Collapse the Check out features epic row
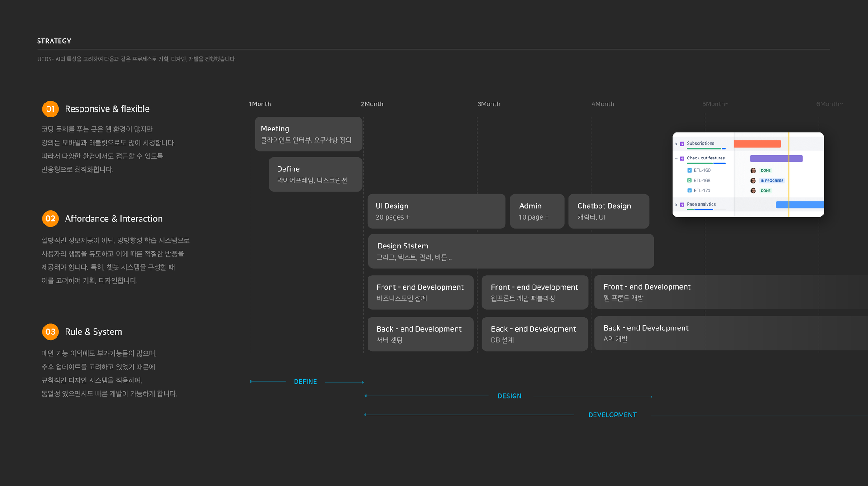The image size is (868, 486). point(676,159)
